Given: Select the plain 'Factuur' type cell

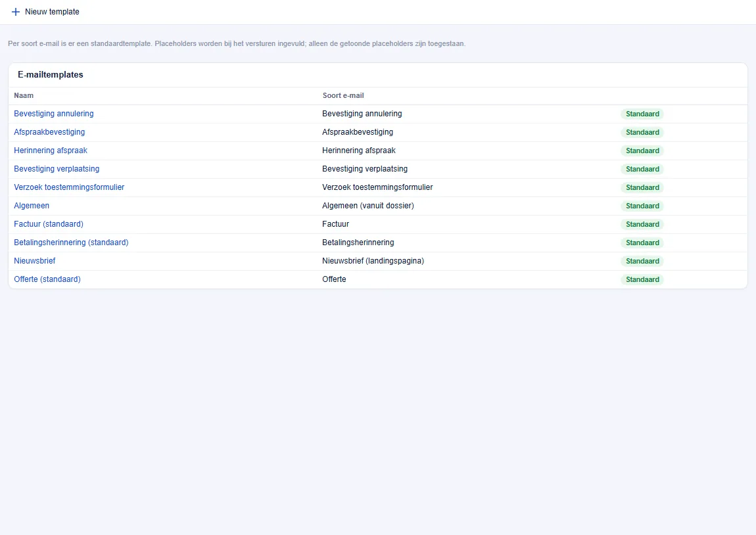Looking at the screenshot, I should coord(335,224).
